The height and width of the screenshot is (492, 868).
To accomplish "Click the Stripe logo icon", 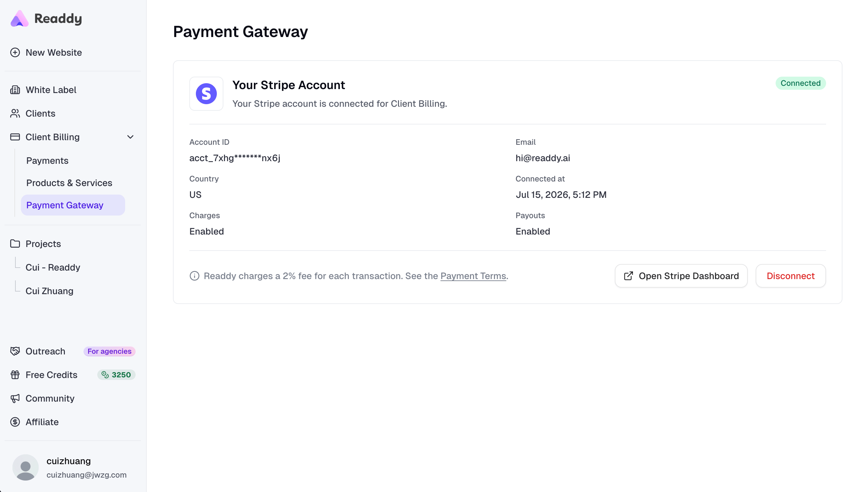I will coord(206,94).
